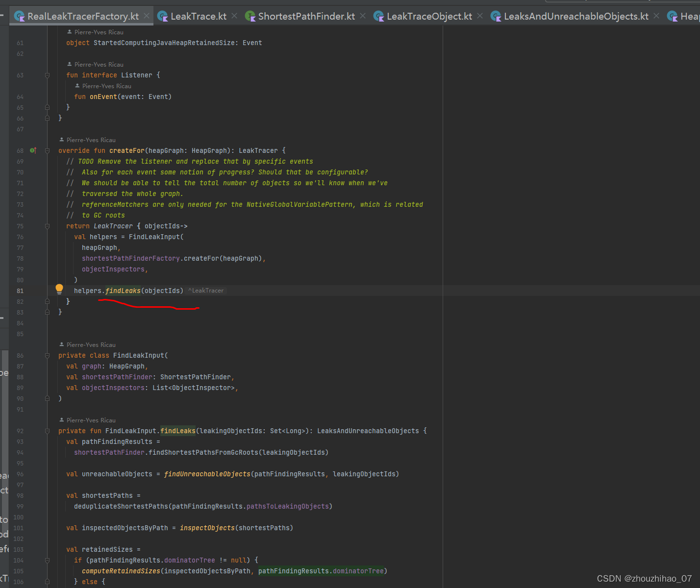Click line number 75 in the gutter
700x588 pixels.
(x=20, y=226)
